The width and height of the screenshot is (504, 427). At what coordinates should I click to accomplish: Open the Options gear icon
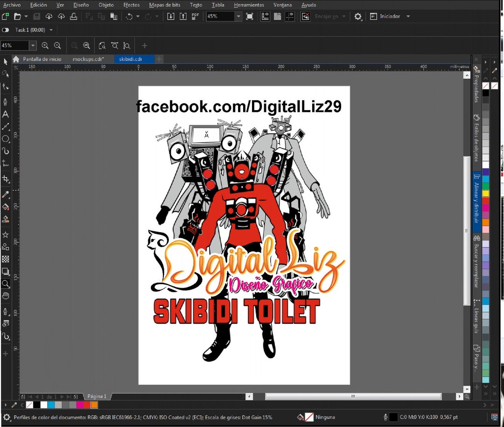pyautogui.click(x=357, y=16)
